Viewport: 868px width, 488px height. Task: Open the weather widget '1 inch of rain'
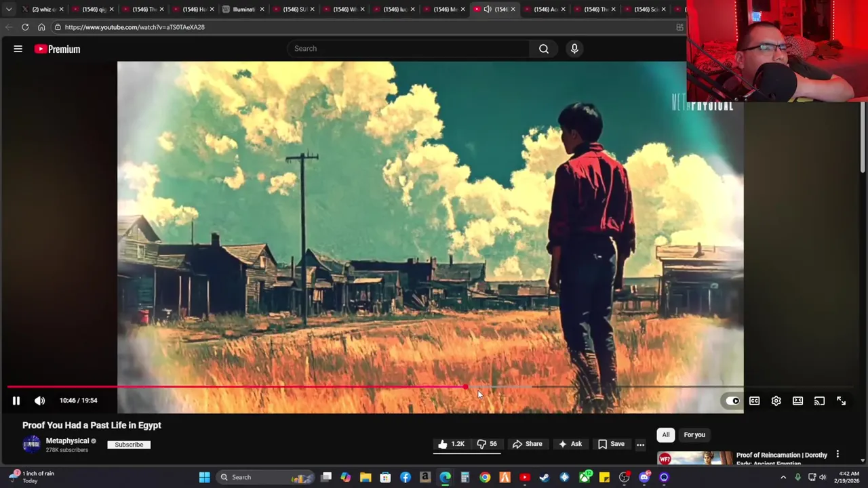tap(31, 477)
